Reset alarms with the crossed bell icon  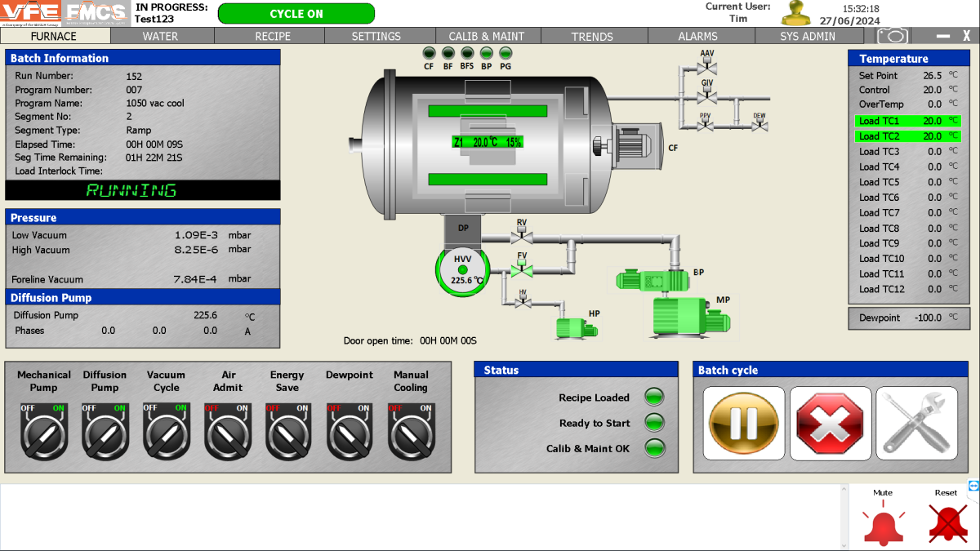tap(947, 523)
